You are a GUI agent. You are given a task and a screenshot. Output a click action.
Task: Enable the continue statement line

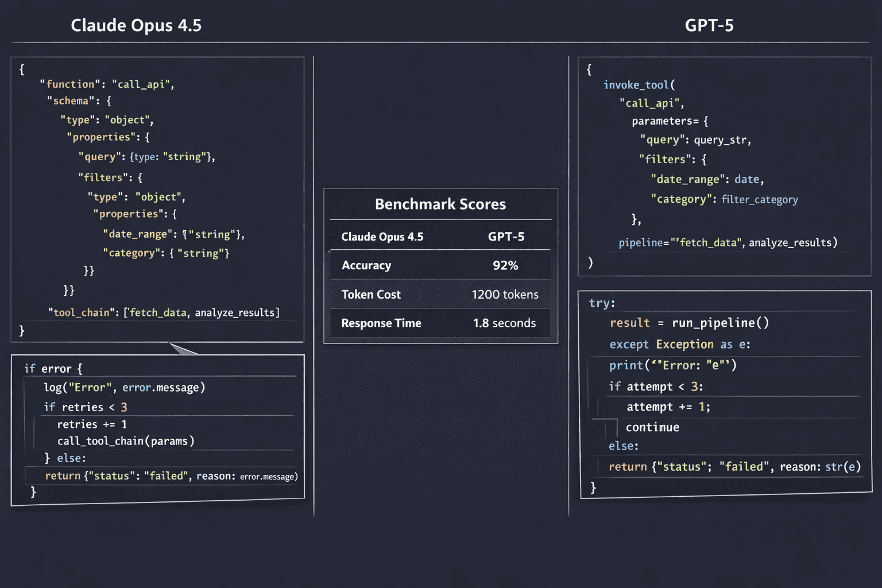click(652, 427)
